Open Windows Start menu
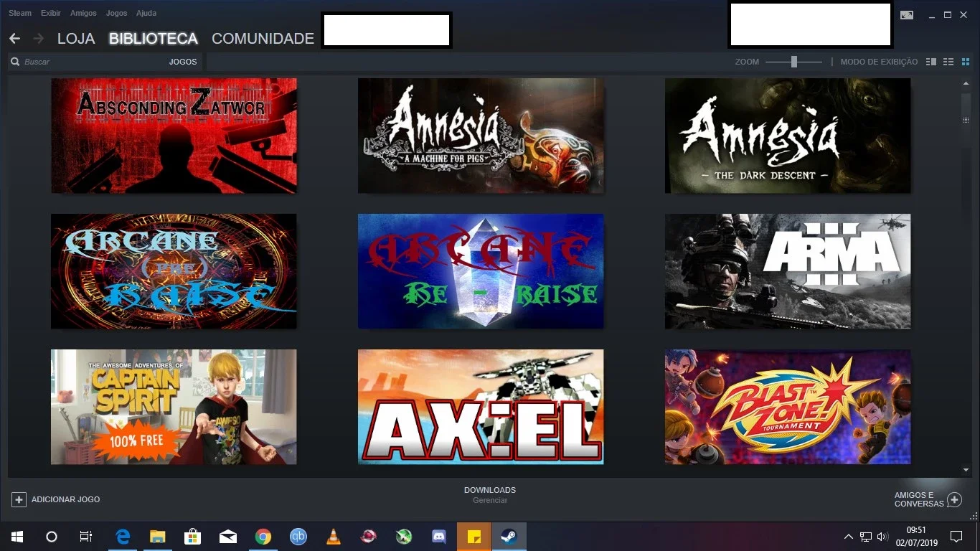This screenshot has height=551, width=980. coord(17,537)
